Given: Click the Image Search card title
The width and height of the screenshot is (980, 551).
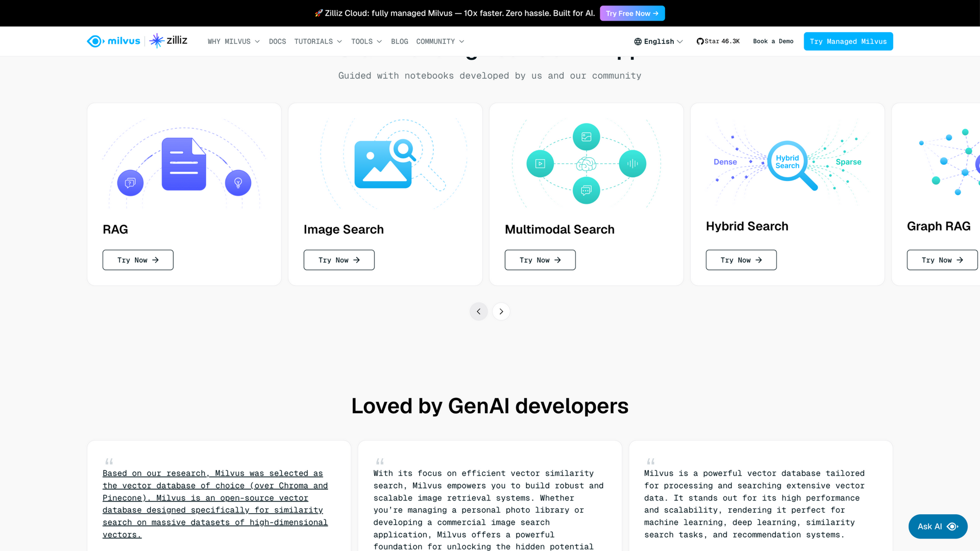Looking at the screenshot, I should (x=344, y=230).
